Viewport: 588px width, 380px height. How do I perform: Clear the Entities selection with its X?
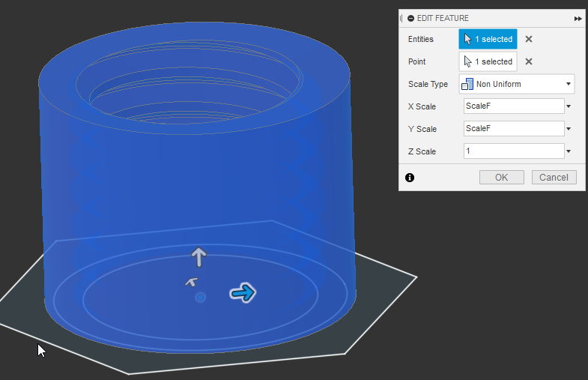point(529,39)
